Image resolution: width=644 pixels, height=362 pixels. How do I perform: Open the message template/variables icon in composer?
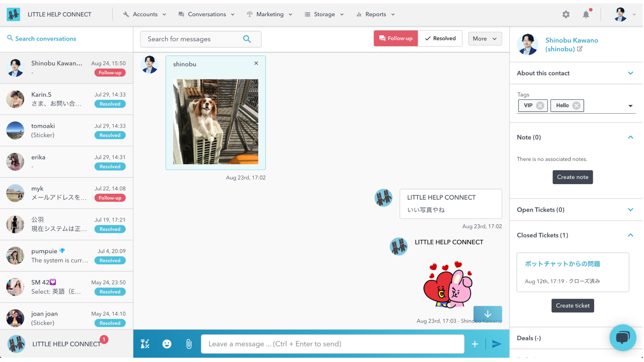(x=145, y=344)
